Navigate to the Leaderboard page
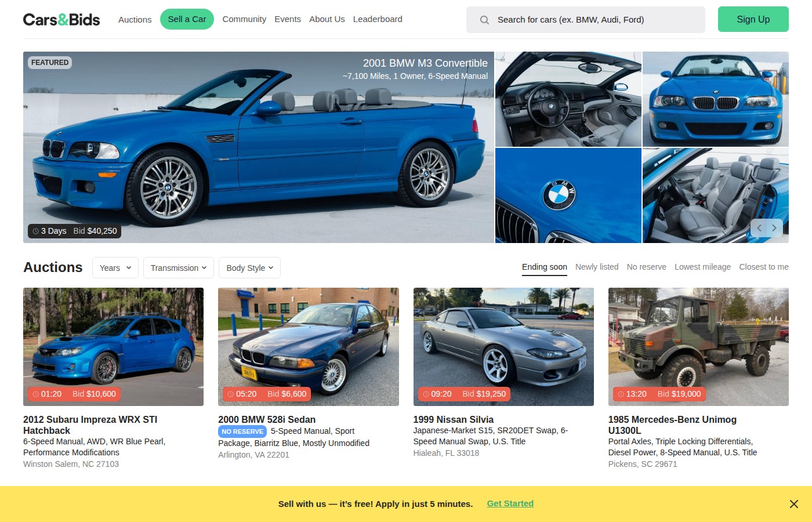Viewport: 812px width, 522px height. 378,19
